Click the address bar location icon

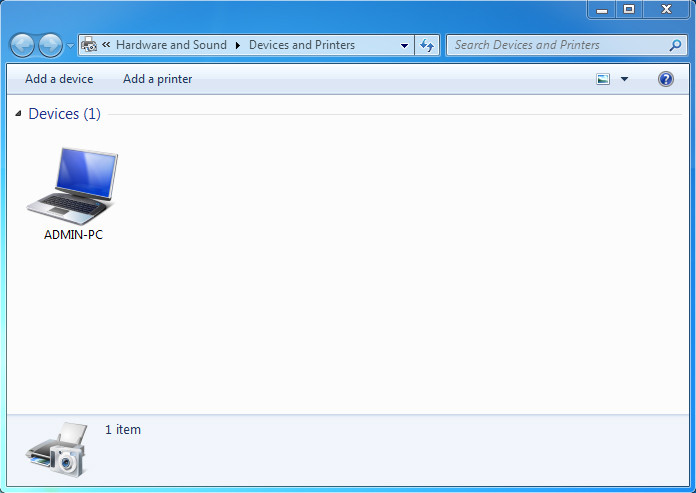pyautogui.click(x=89, y=45)
